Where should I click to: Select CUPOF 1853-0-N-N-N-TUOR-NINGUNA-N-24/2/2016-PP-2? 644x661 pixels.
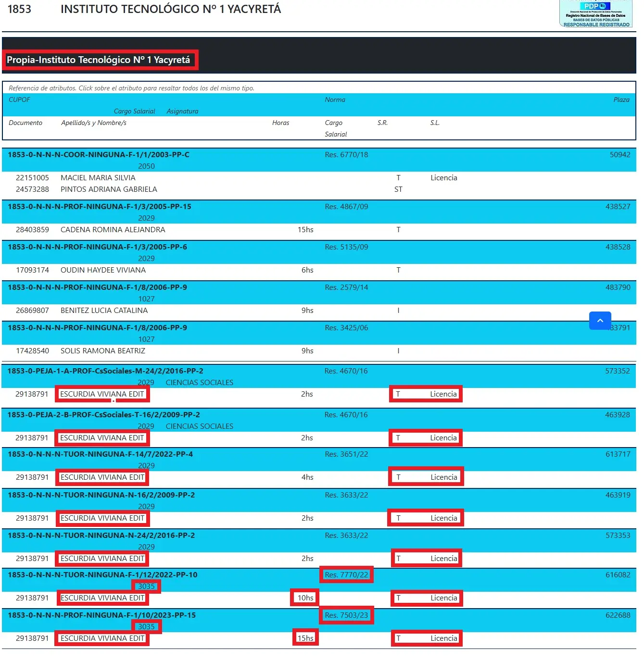pyautogui.click(x=101, y=536)
